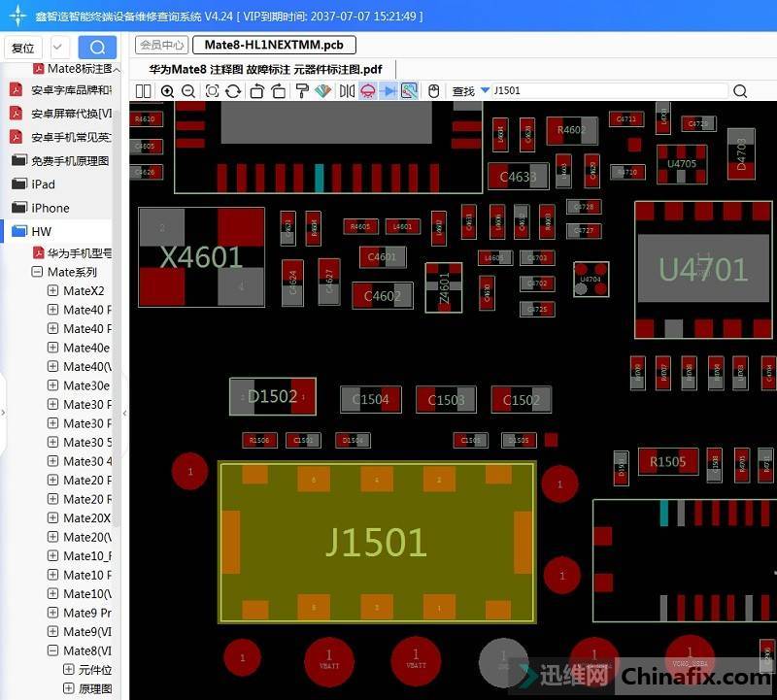This screenshot has width=777, height=700.
Task: Click the 复位 reset button
Action: click(23, 48)
